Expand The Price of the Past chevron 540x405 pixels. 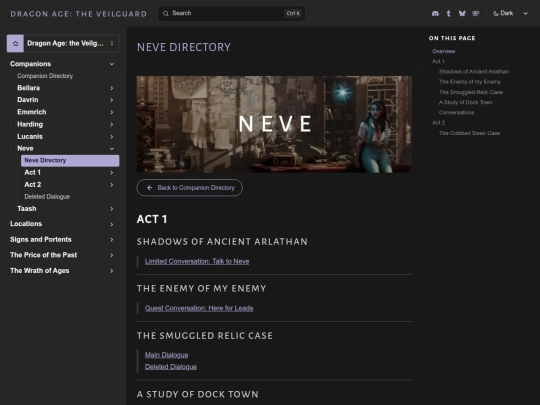112,255
